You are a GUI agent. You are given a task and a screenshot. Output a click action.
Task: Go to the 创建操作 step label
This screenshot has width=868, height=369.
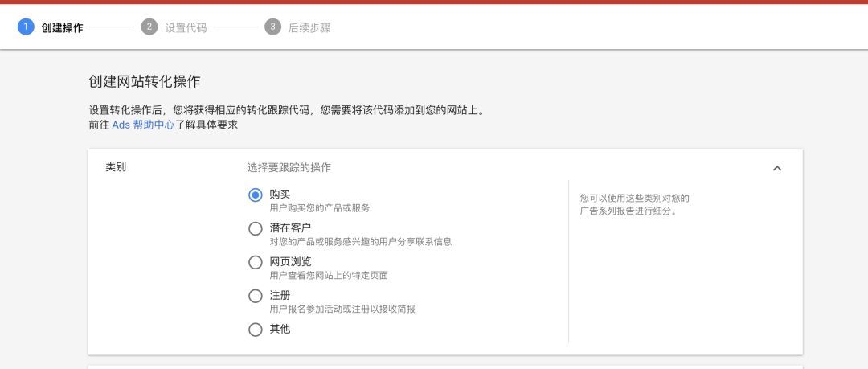click(x=62, y=27)
